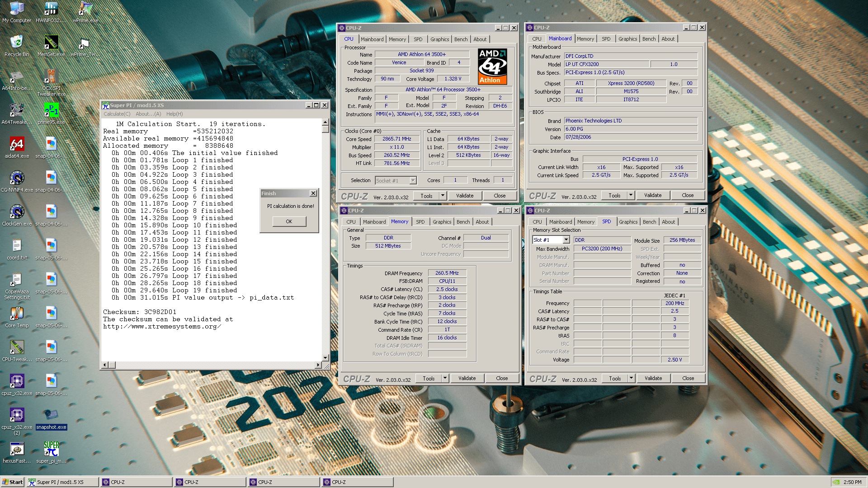Open Tools dropdown arrow in Memory window
Viewport: 868px width, 488px height.
445,378
